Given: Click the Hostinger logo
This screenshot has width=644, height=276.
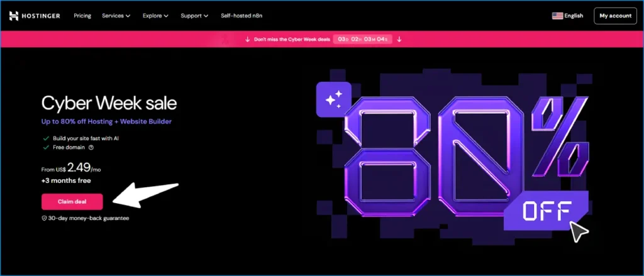Looking at the screenshot, I should point(35,16).
